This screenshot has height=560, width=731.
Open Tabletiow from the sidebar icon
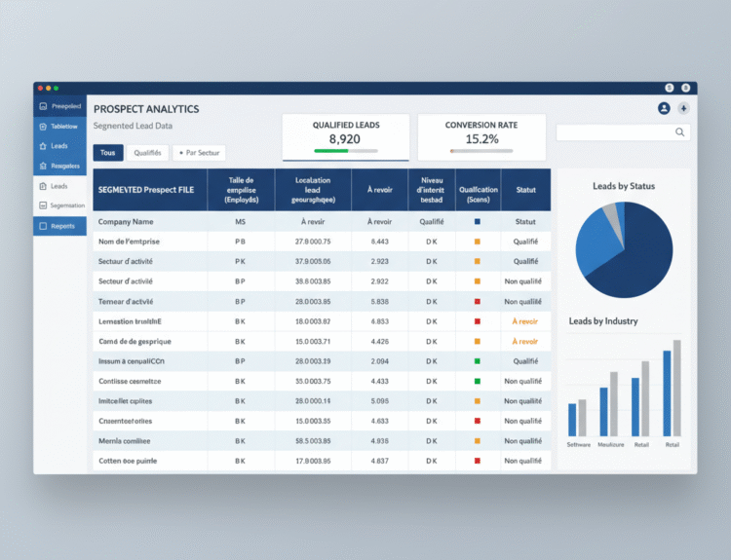pyautogui.click(x=42, y=126)
